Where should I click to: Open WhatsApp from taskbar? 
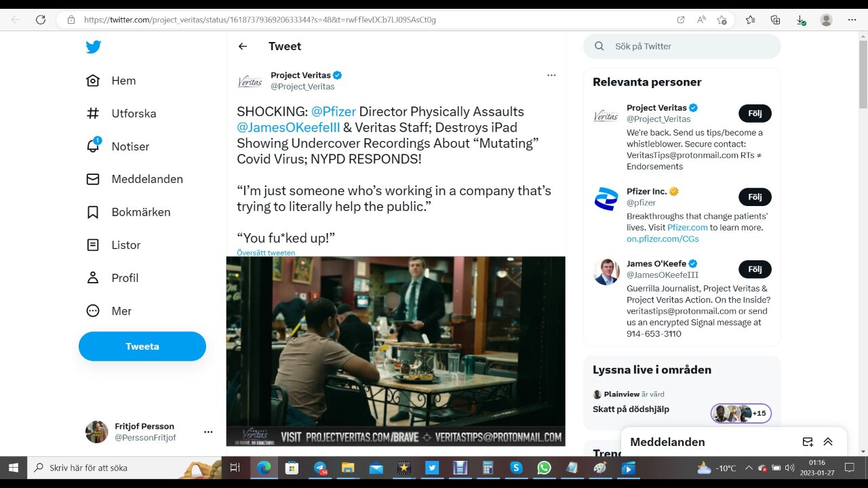pyautogui.click(x=544, y=468)
